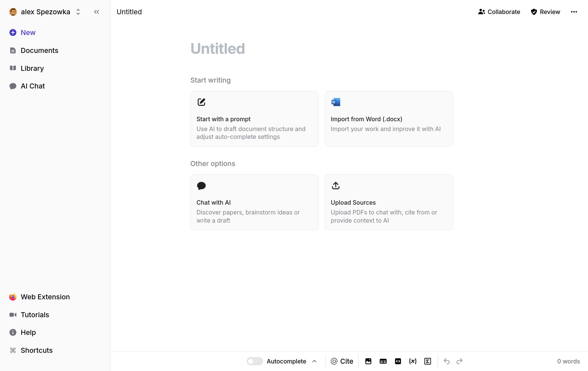
Task: Click the undo arrow icon
Action: pos(447,361)
